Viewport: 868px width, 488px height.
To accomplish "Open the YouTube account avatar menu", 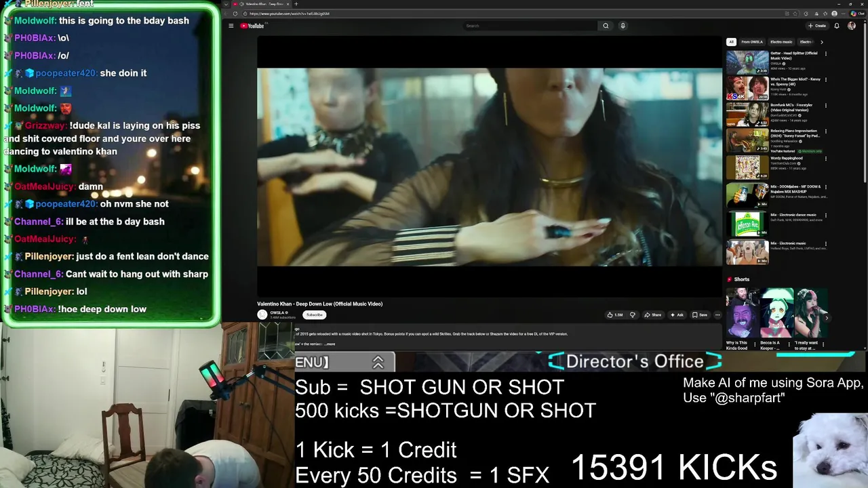I will click(x=852, y=26).
